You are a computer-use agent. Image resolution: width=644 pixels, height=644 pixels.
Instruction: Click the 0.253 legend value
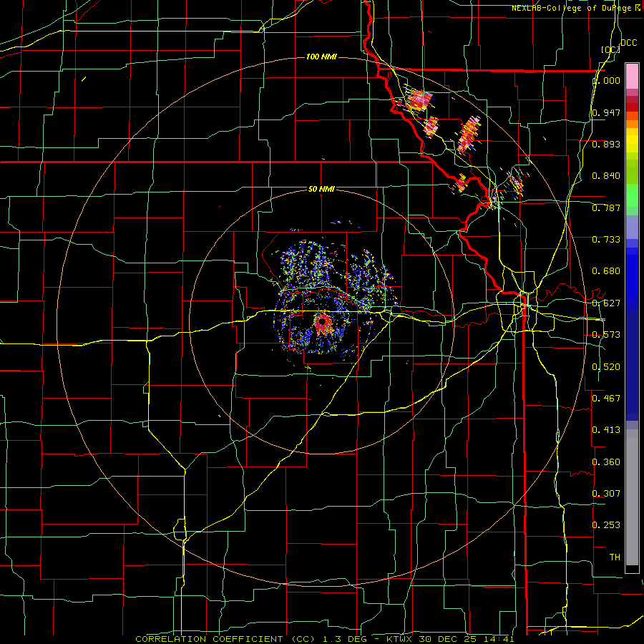point(606,525)
